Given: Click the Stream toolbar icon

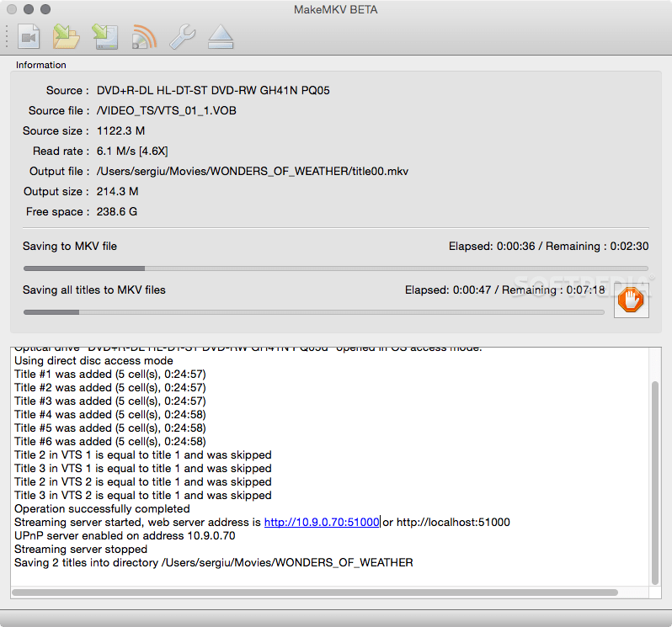Looking at the screenshot, I should pyautogui.click(x=144, y=37).
